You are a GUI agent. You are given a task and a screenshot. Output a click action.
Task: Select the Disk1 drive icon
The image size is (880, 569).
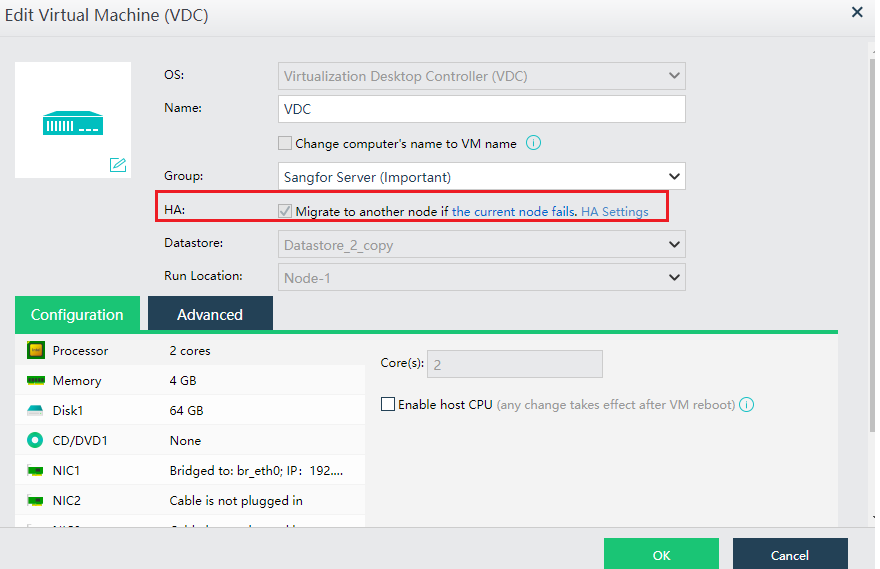pyautogui.click(x=36, y=411)
